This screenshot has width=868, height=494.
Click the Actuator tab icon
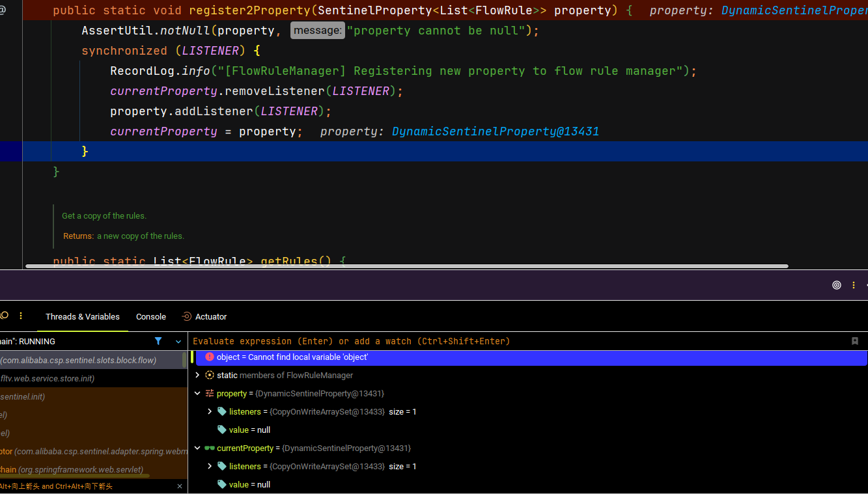coord(187,316)
